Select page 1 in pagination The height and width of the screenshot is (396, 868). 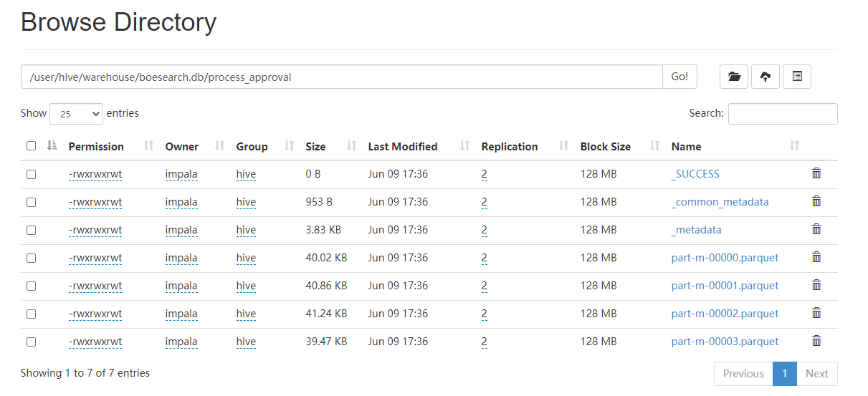tap(785, 374)
